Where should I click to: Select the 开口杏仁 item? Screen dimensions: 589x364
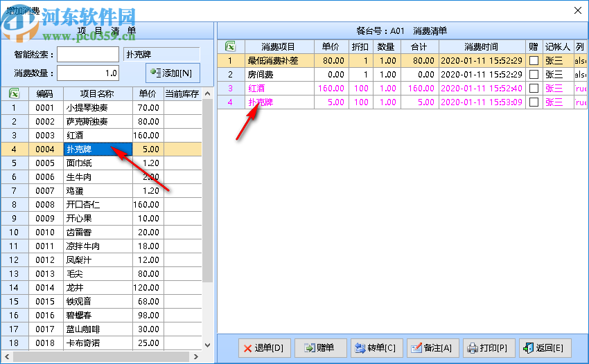pos(98,205)
